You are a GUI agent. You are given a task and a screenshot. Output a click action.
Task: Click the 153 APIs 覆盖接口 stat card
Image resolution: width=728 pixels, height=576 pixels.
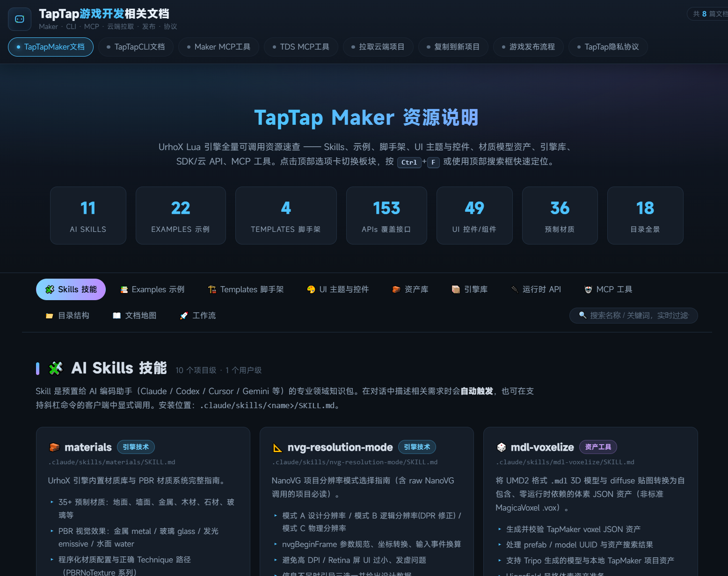[x=386, y=216]
